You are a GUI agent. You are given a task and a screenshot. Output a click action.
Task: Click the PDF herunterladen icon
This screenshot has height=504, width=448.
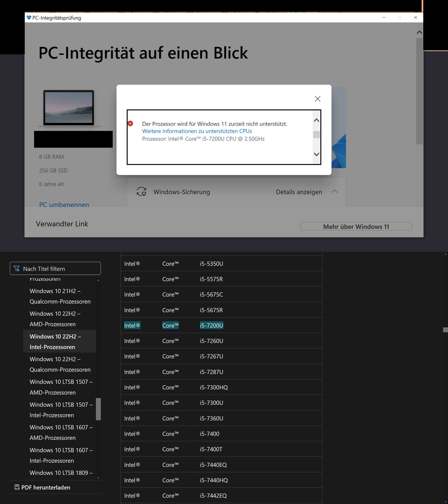click(x=17, y=487)
